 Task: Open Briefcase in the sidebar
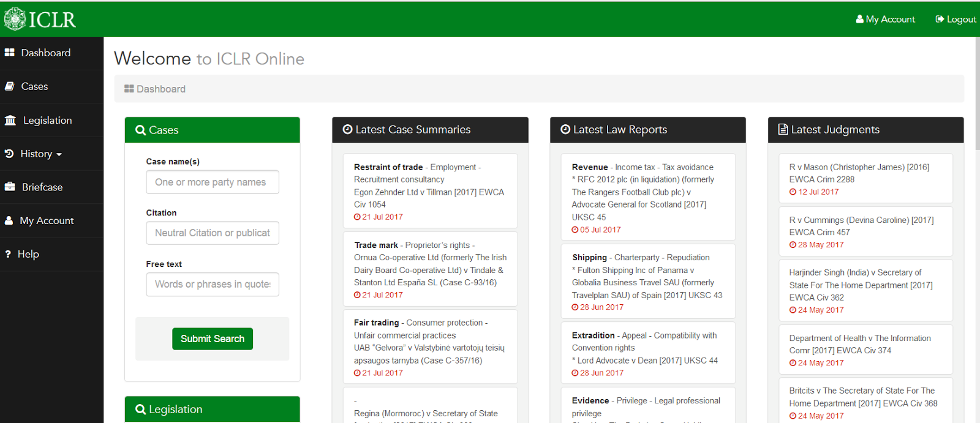(51, 187)
